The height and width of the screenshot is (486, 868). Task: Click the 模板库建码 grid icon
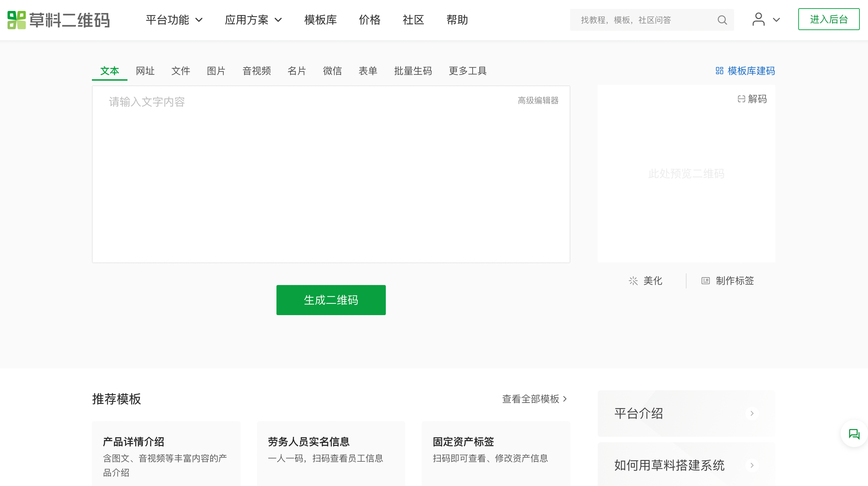click(719, 71)
